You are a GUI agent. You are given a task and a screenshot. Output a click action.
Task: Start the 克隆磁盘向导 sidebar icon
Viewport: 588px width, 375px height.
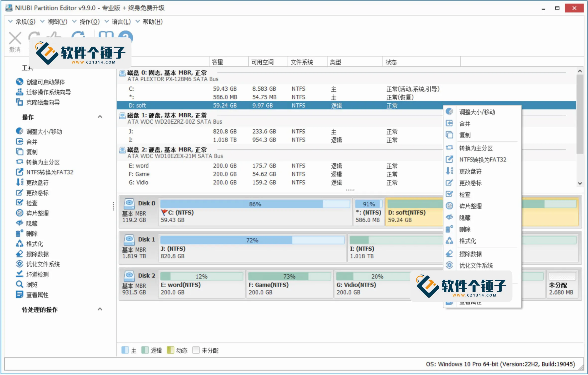(19, 102)
